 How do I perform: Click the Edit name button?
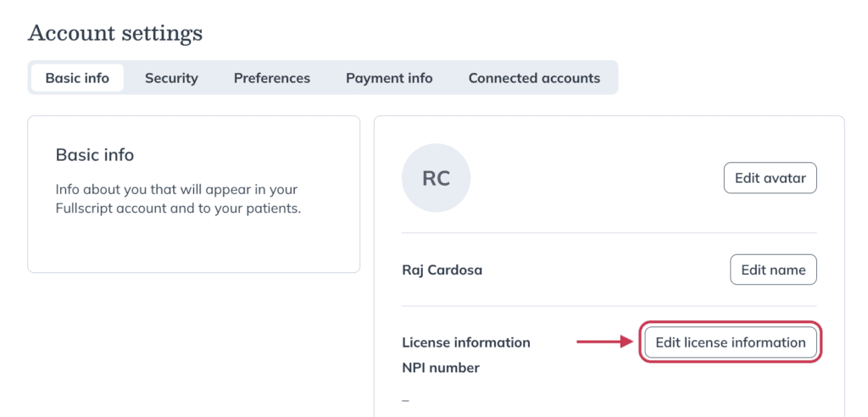[x=773, y=270]
